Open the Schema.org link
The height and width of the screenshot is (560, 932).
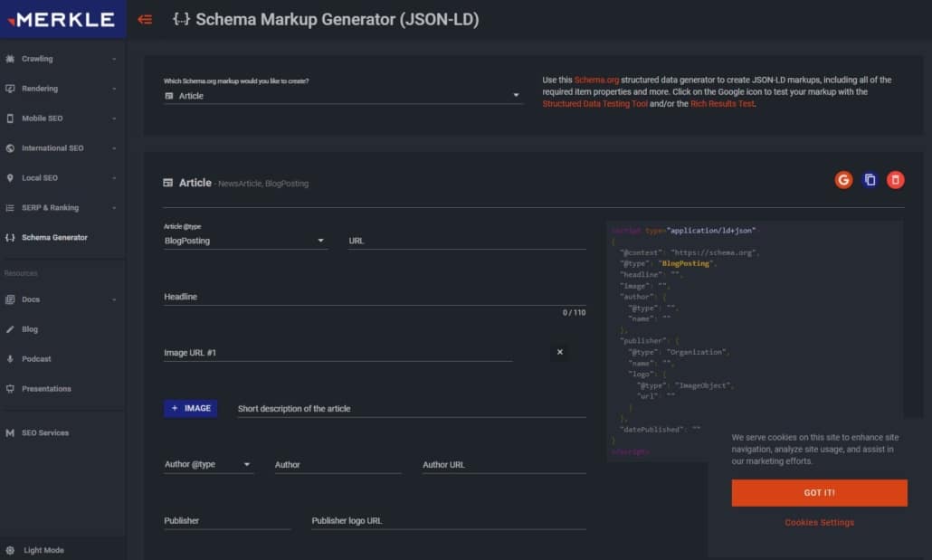(596, 80)
